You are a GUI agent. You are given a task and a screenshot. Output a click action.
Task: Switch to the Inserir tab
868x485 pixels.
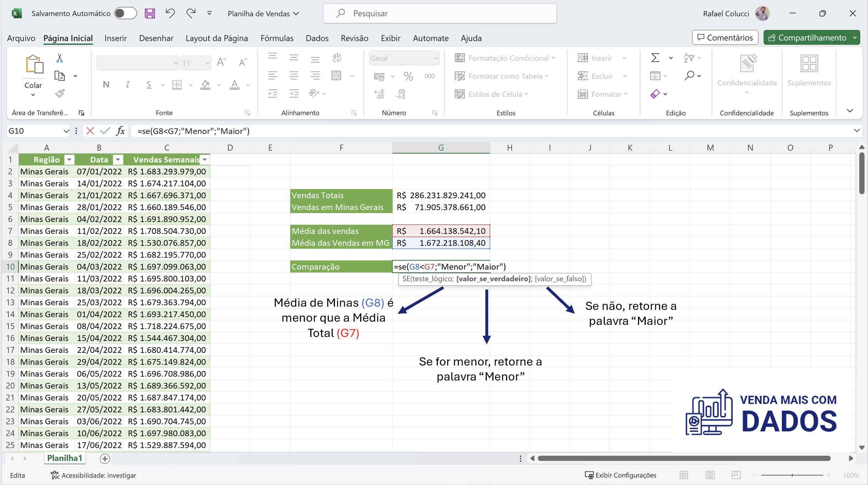[x=116, y=38]
